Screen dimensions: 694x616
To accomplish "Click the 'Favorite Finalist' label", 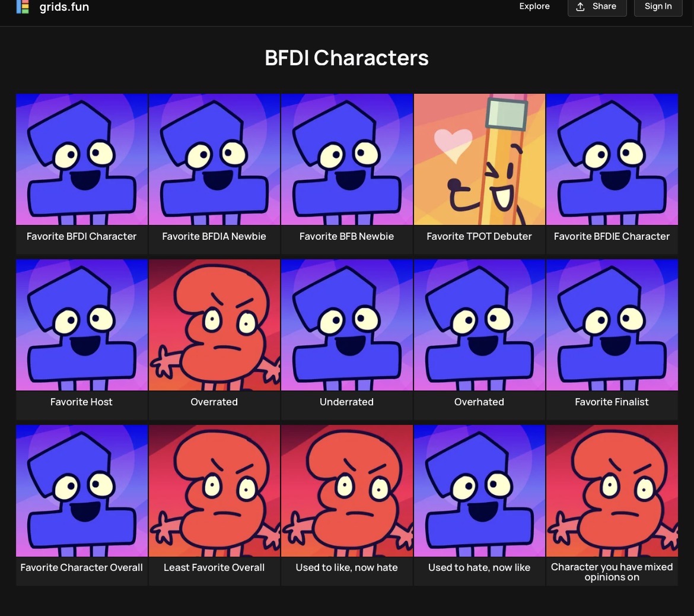I will tap(612, 402).
